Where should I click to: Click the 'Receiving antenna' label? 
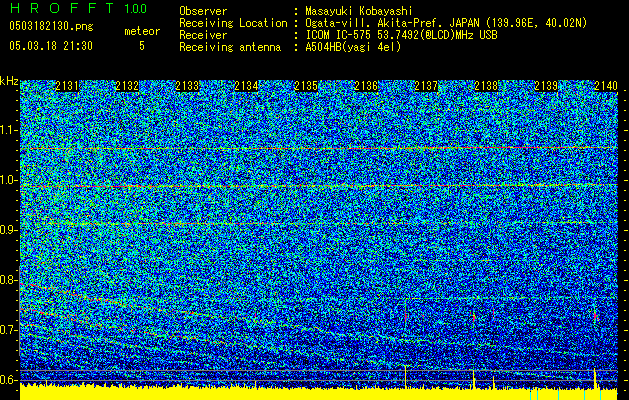tap(230, 47)
